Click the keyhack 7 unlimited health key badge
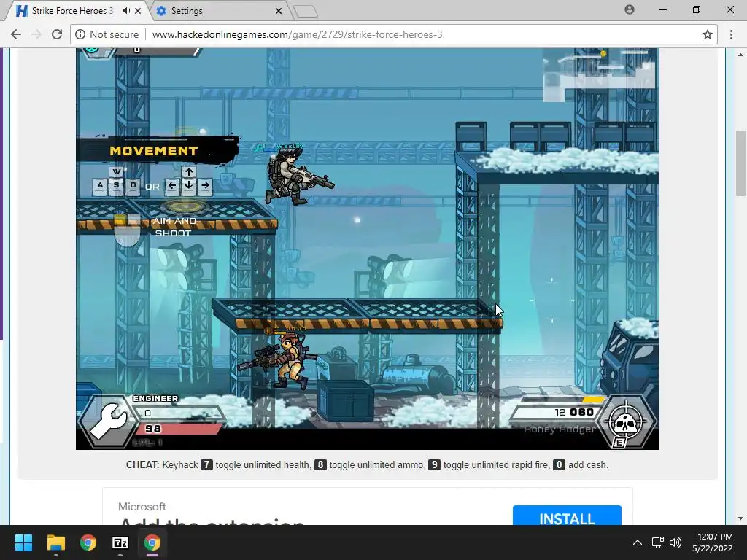This screenshot has width=747, height=560. [206, 464]
